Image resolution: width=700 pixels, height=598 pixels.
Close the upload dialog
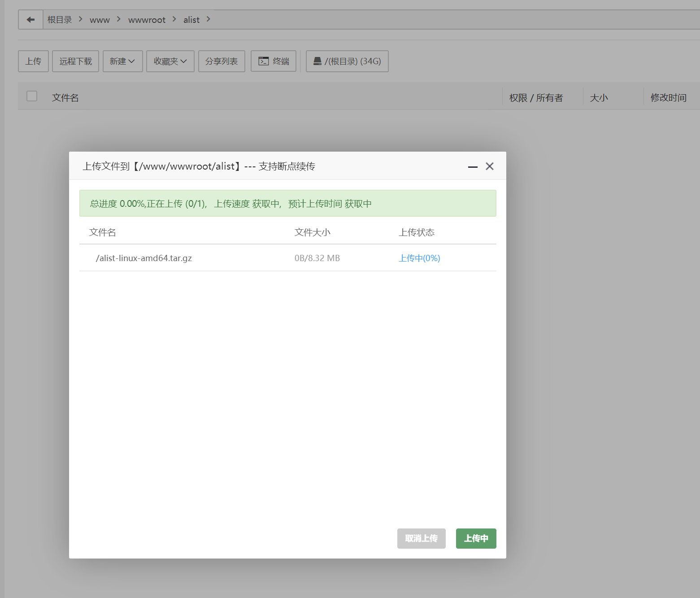(x=490, y=166)
